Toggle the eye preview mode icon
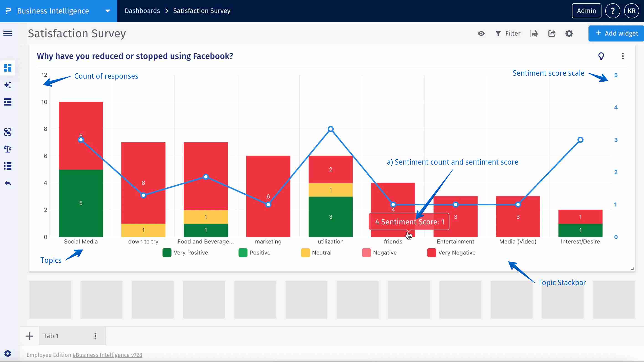 (x=481, y=33)
